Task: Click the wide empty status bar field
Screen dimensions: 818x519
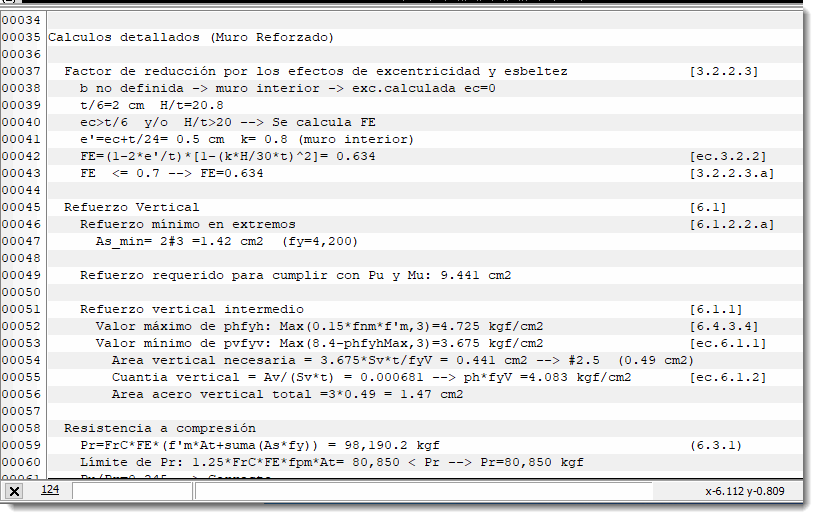Action: [420, 492]
